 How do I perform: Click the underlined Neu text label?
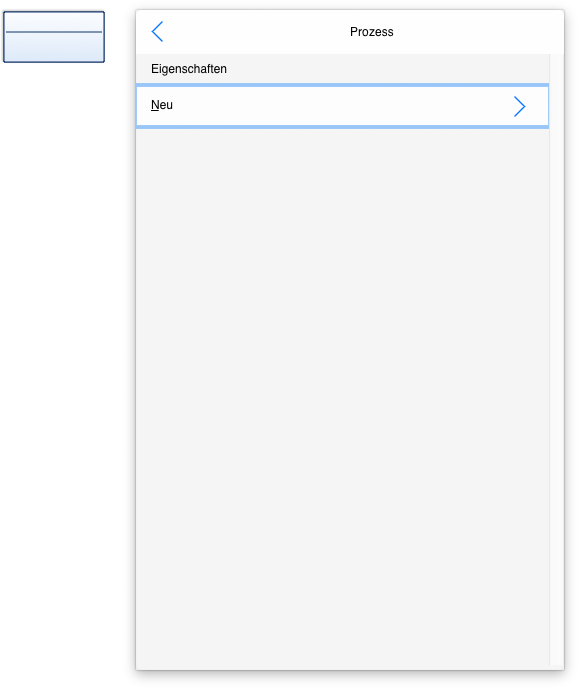pos(162,105)
